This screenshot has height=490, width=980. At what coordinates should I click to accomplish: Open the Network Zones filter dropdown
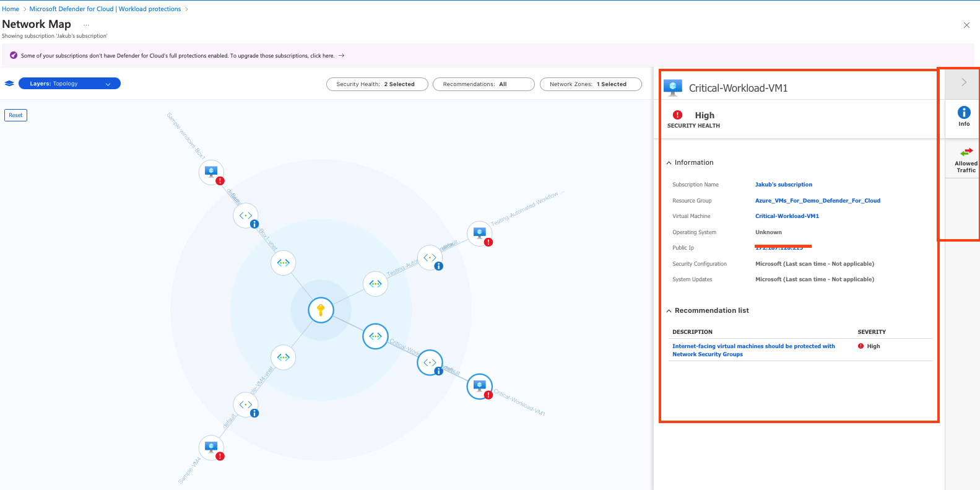591,84
